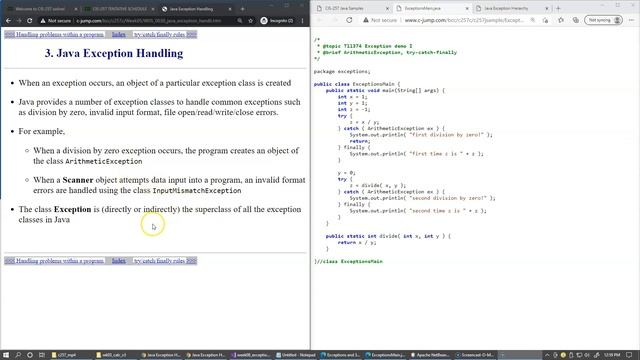The height and width of the screenshot is (360, 640).
Task: Open the bottom Index link
Action: pyautogui.click(x=119, y=261)
